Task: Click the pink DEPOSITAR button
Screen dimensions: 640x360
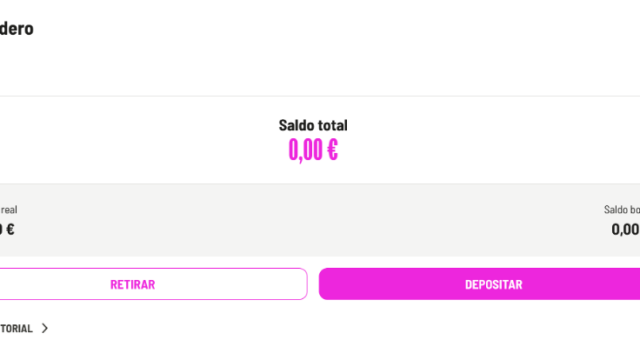Action: coord(479,284)
